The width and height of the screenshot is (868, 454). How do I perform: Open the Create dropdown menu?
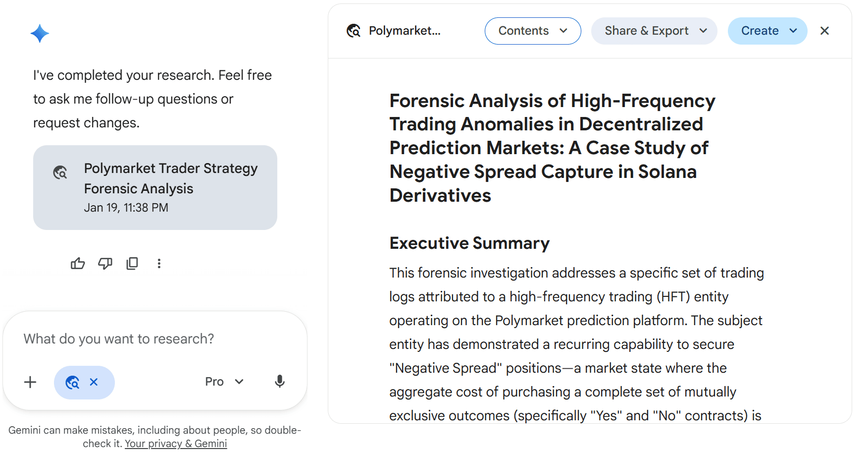point(767,31)
